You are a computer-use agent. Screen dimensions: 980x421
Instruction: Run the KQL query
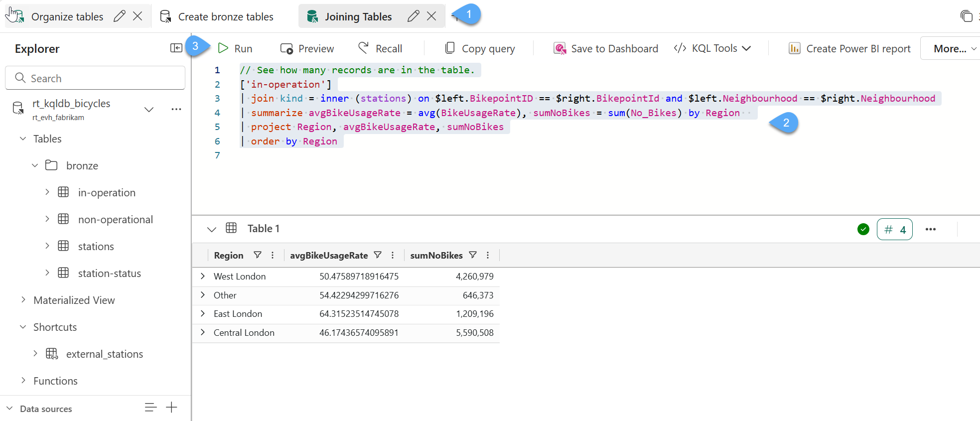[x=235, y=48]
